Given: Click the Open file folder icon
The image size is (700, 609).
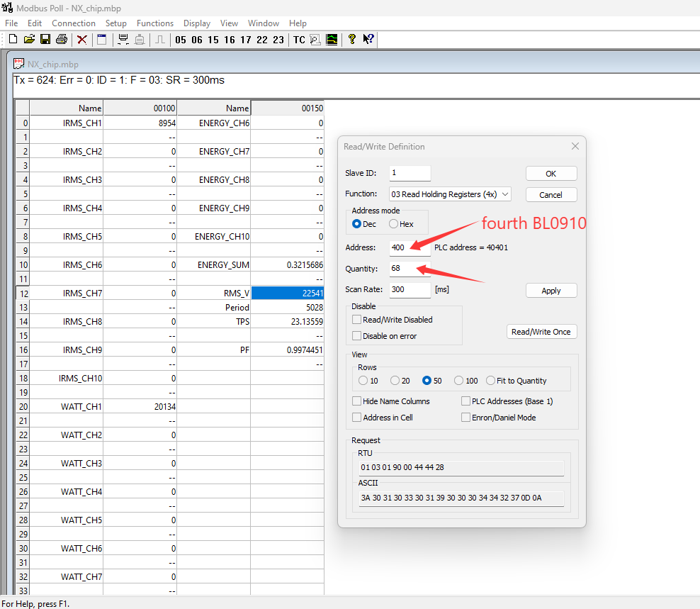Looking at the screenshot, I should click(x=29, y=40).
